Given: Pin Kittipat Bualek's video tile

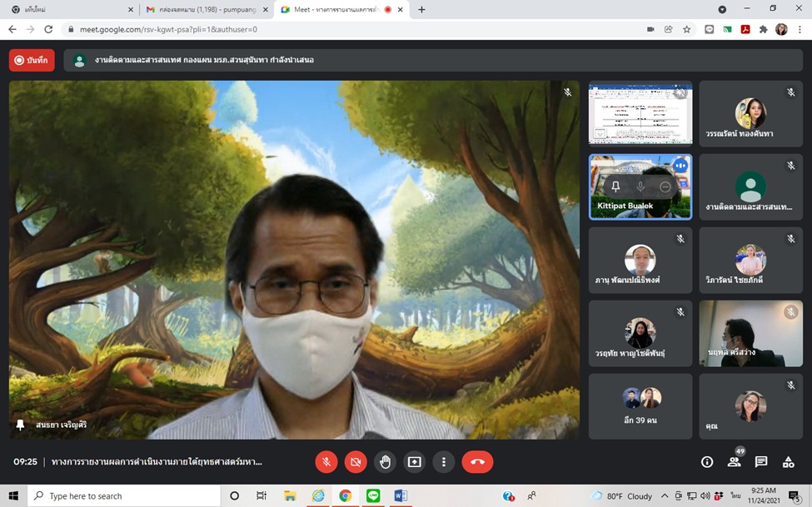Looking at the screenshot, I should click(615, 187).
